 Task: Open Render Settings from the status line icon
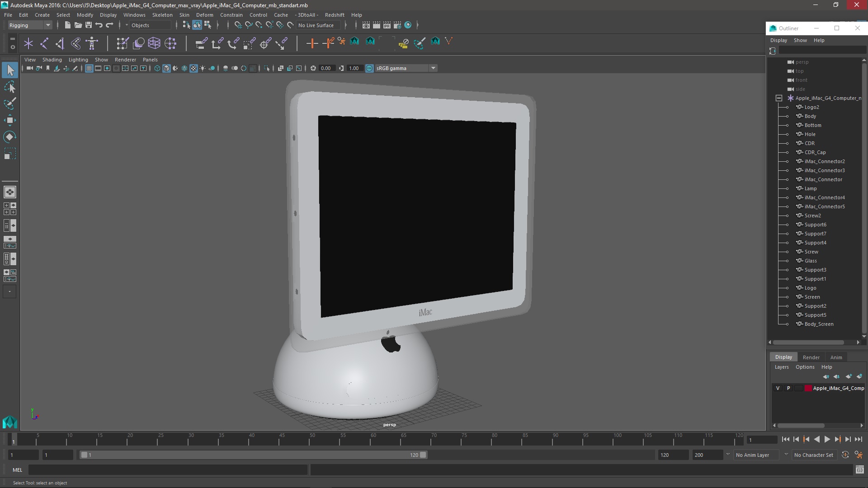coord(397,25)
